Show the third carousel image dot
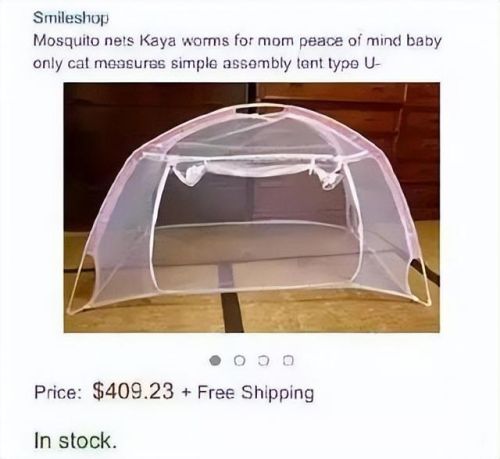 (263, 360)
